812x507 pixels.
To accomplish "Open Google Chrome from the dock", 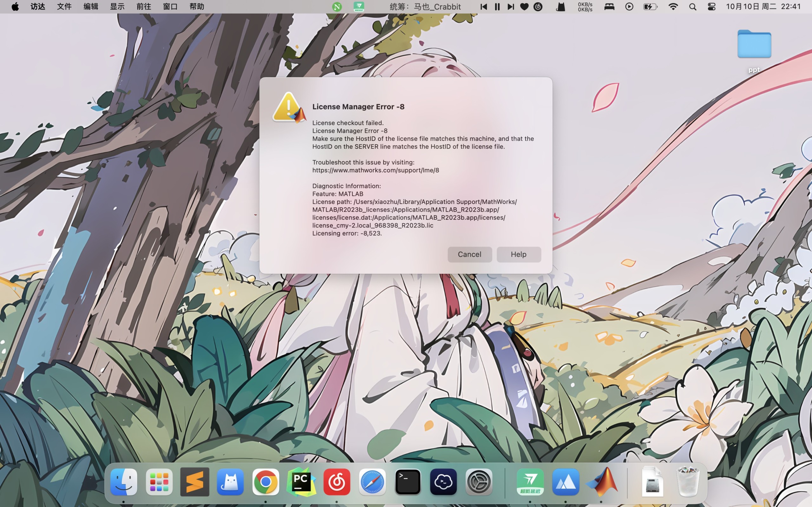I will point(265,482).
